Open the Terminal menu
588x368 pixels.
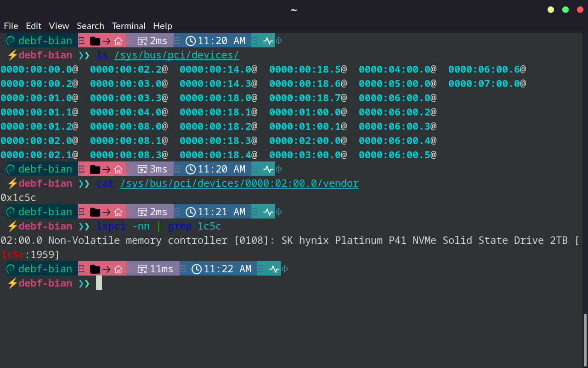coord(128,26)
